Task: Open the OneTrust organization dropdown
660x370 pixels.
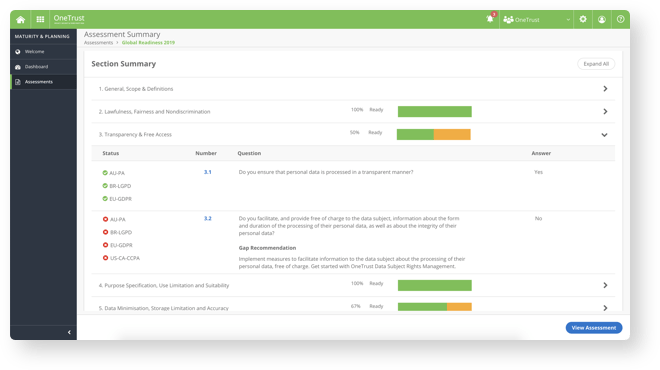Action: coord(536,20)
